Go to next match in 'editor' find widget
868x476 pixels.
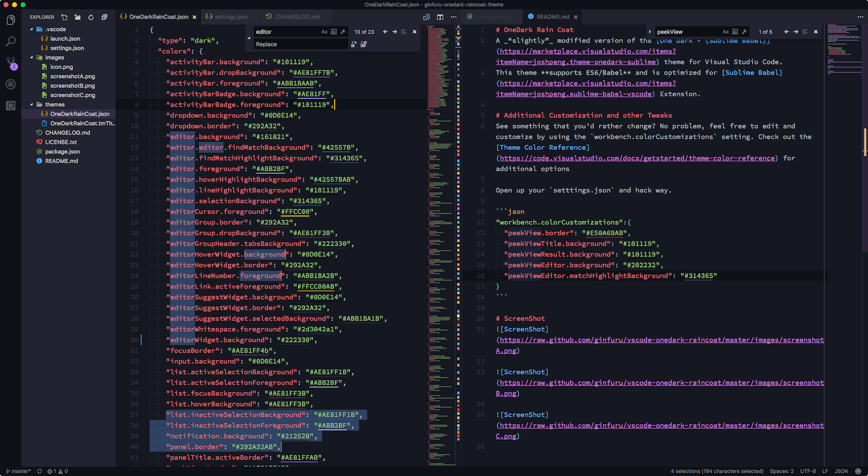click(394, 32)
